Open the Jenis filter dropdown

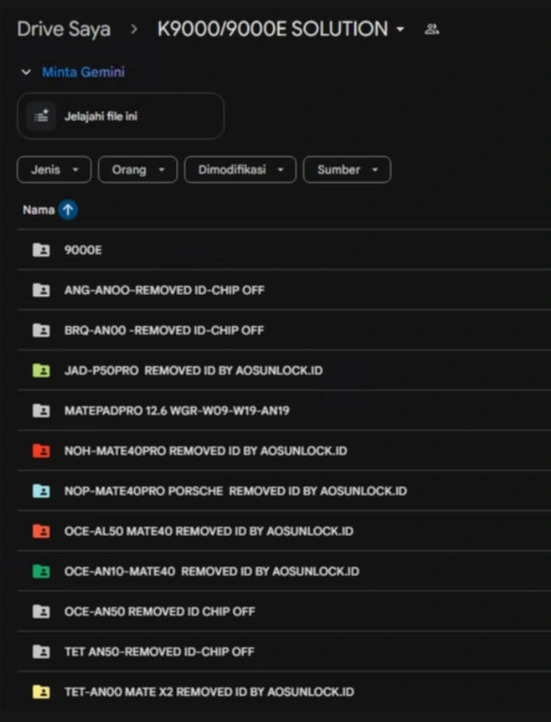(x=54, y=169)
